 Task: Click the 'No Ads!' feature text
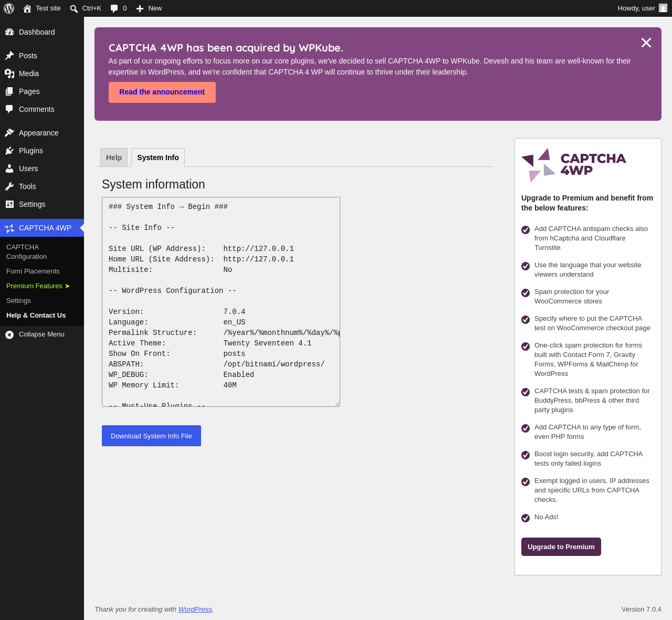click(x=547, y=517)
